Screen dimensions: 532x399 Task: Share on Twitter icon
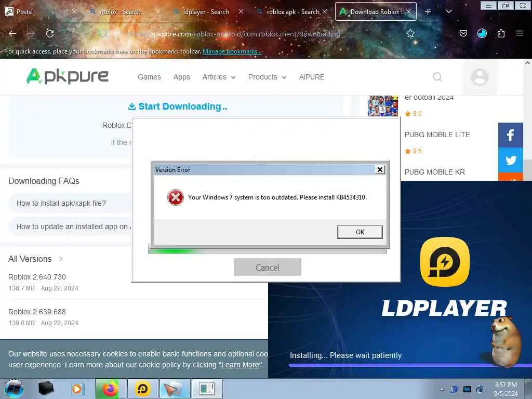(511, 160)
